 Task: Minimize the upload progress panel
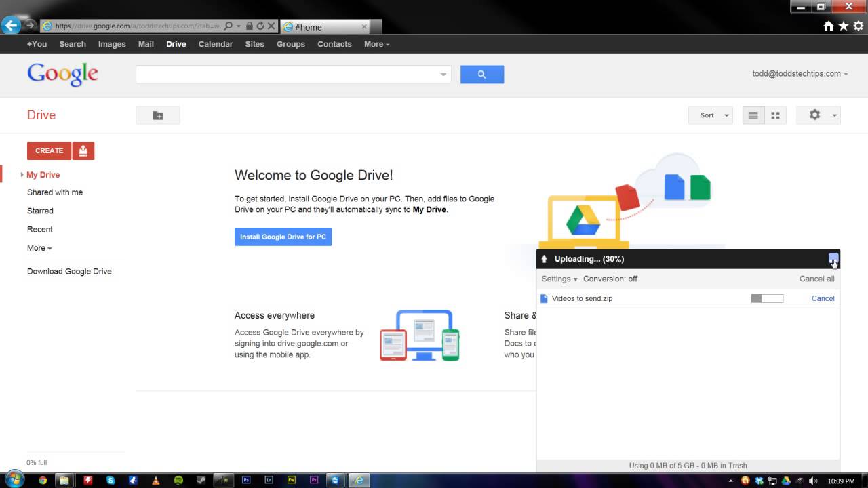(x=833, y=258)
